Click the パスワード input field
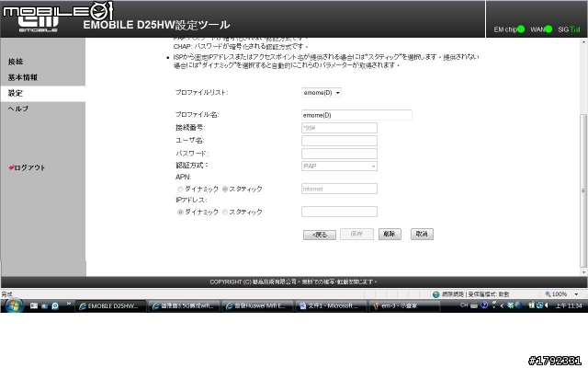Viewport: 588px width, 368px height. click(339, 154)
